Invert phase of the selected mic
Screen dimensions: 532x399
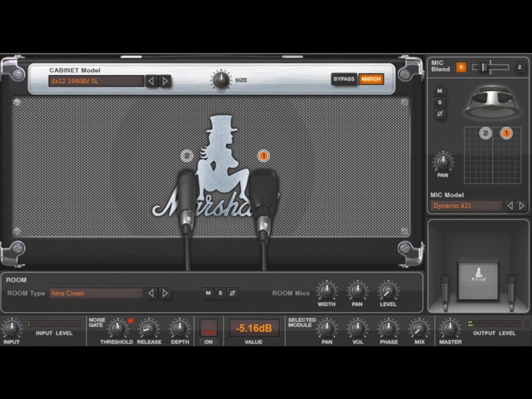[x=440, y=114]
